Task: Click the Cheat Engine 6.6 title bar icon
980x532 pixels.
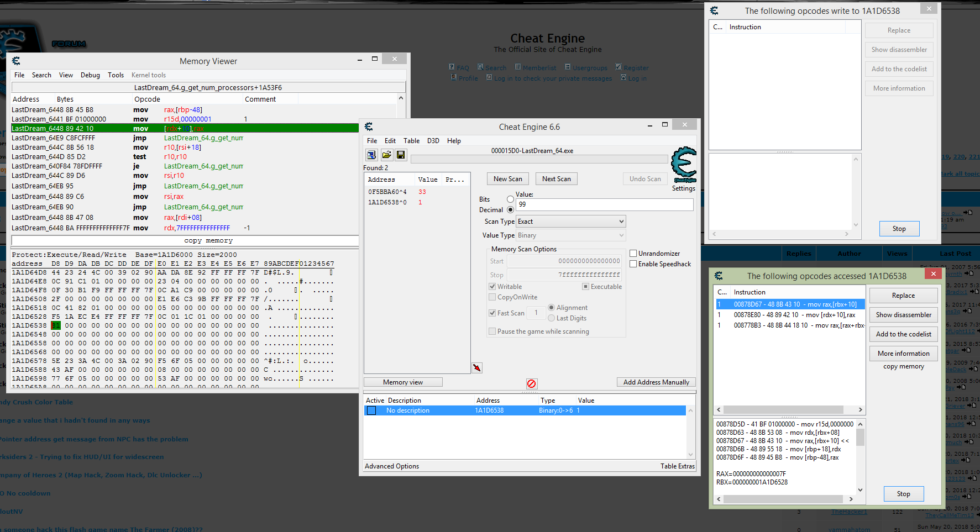Action: point(369,127)
